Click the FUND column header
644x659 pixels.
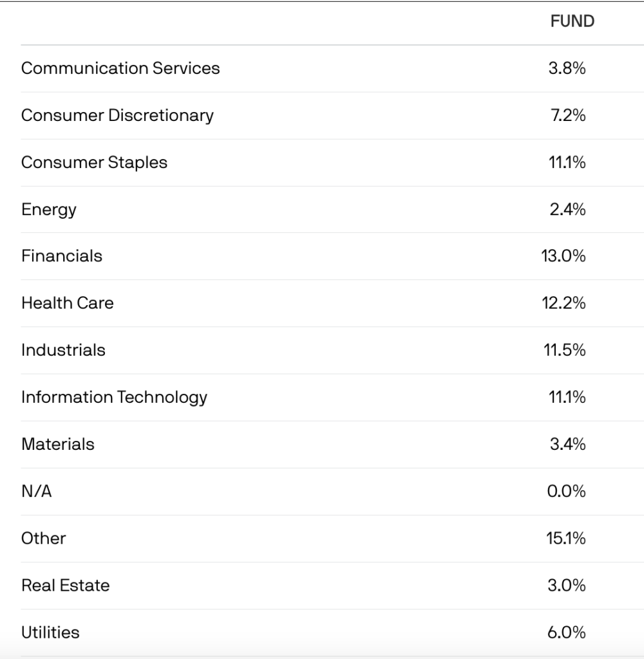(x=572, y=21)
